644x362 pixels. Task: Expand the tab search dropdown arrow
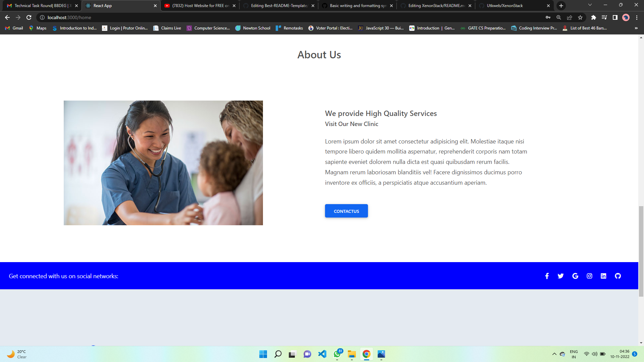click(x=590, y=5)
